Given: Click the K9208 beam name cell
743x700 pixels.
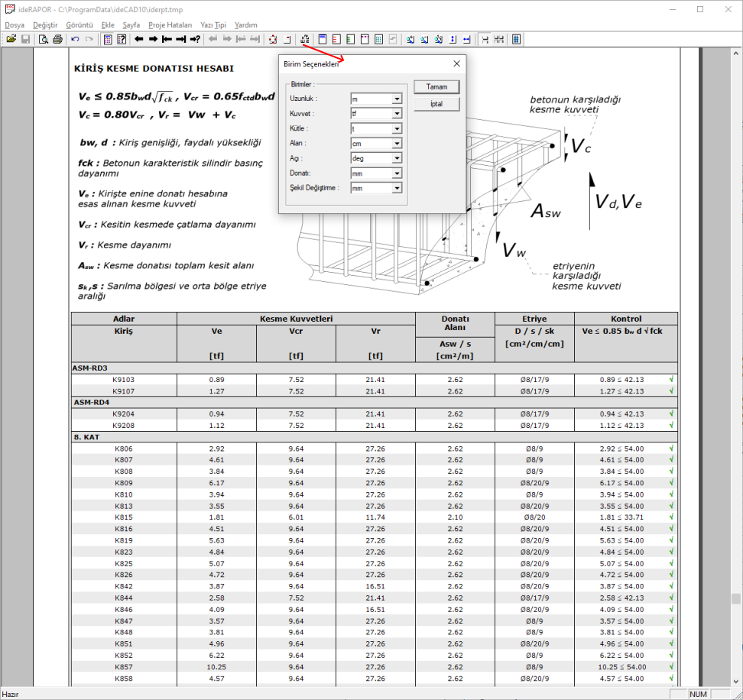Looking at the screenshot, I should pyautogui.click(x=124, y=426).
